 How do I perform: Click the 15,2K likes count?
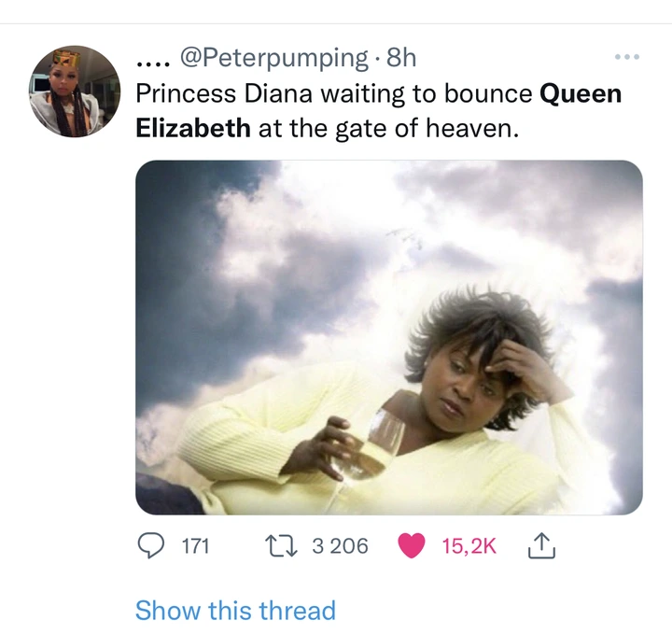pos(469,546)
